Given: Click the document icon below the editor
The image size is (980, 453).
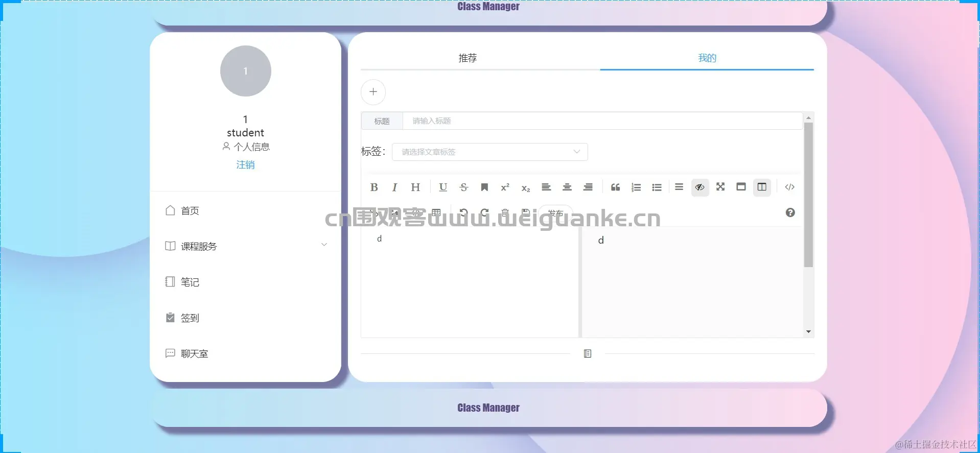Looking at the screenshot, I should pyautogui.click(x=588, y=353).
